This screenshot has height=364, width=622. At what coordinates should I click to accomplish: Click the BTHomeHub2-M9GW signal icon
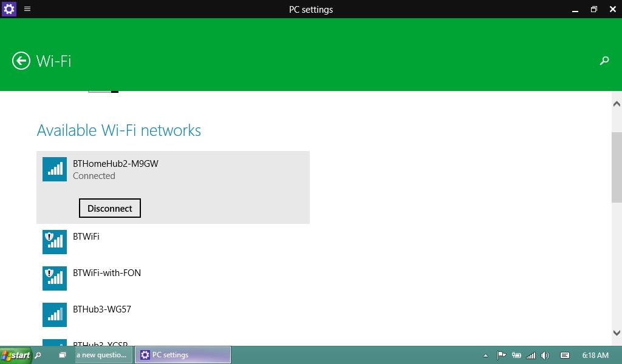pyautogui.click(x=55, y=169)
